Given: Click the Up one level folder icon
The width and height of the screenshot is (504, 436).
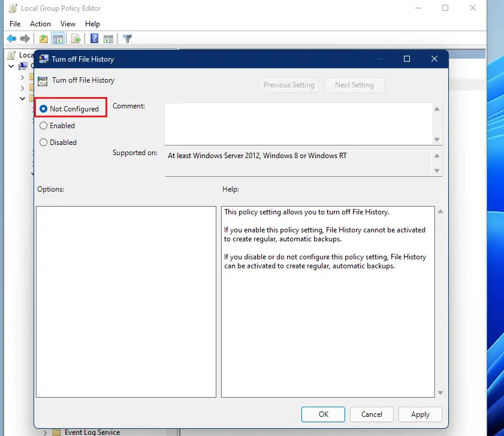Looking at the screenshot, I should [43, 39].
